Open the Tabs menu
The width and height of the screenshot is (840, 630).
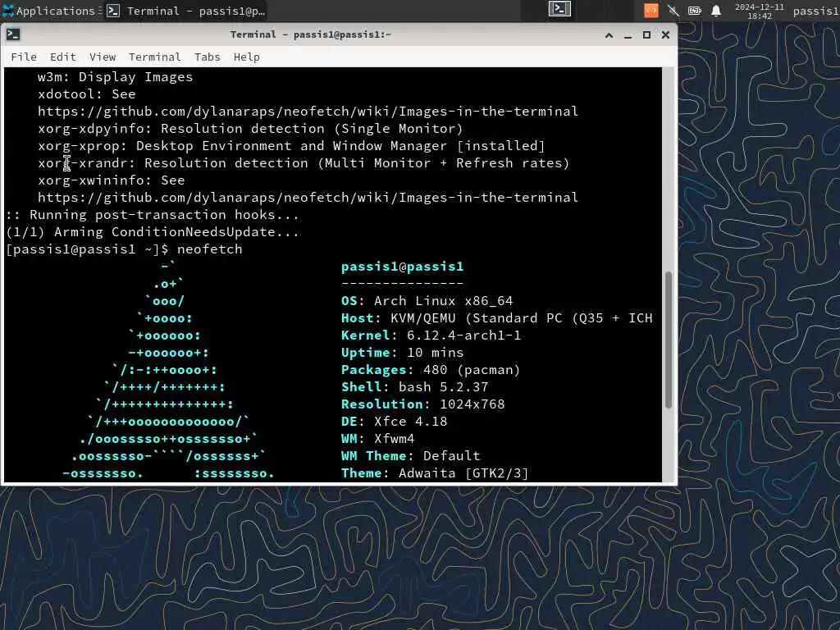click(208, 57)
